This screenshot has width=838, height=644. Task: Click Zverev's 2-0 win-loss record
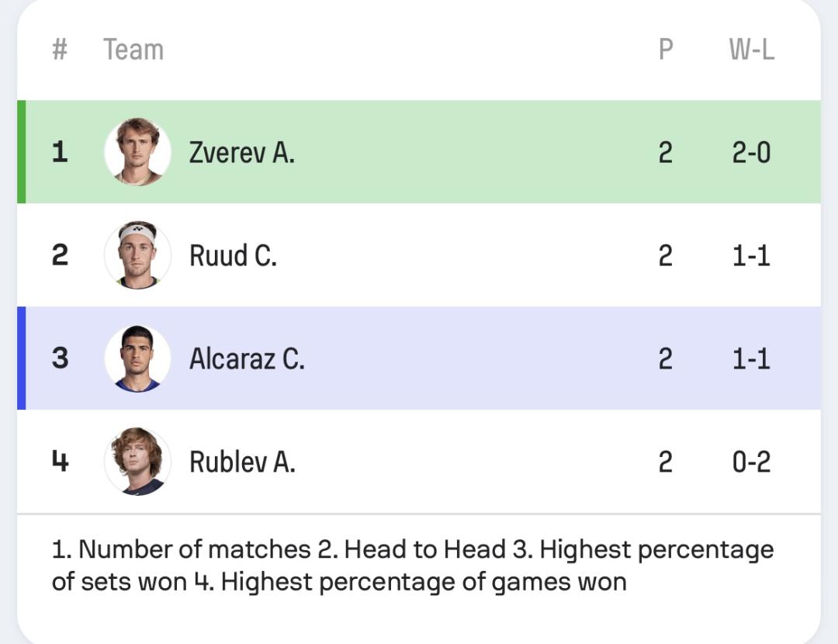tap(751, 153)
